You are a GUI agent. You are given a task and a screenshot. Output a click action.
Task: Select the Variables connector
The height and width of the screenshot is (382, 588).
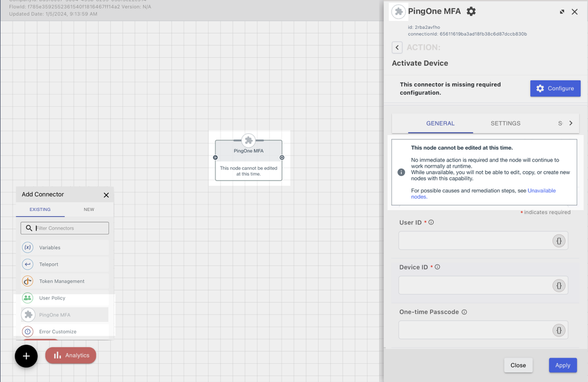pos(65,248)
